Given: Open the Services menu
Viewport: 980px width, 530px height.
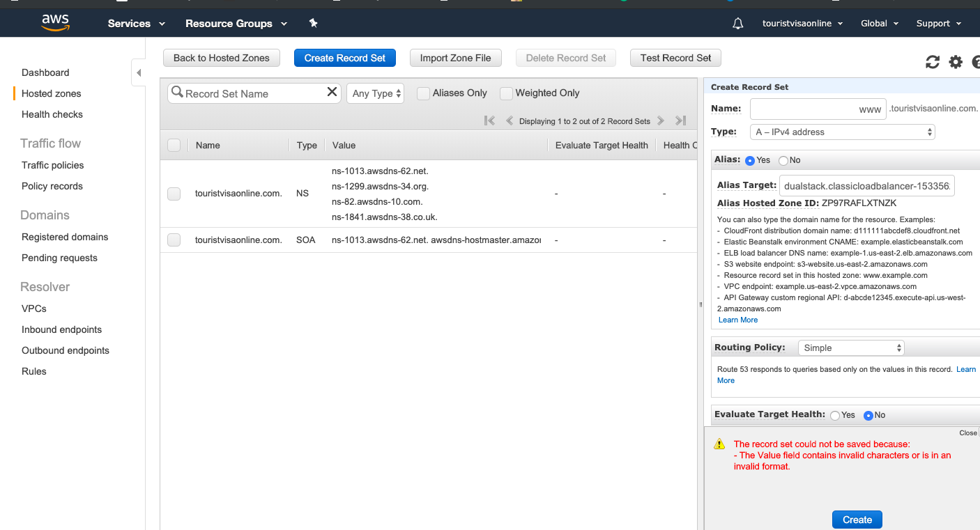Looking at the screenshot, I should point(137,24).
